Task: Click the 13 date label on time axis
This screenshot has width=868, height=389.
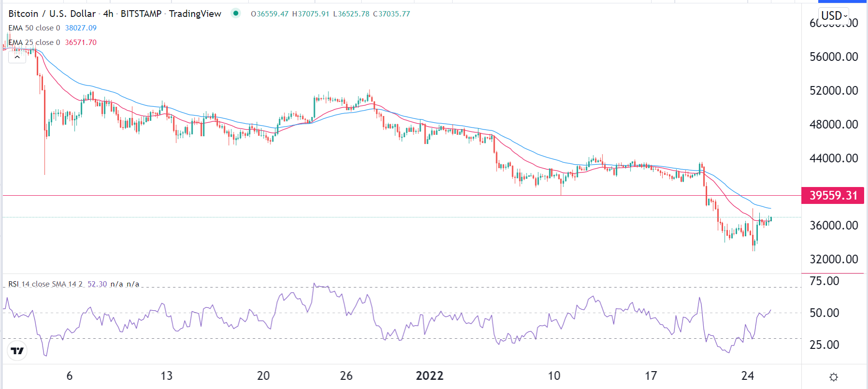Action: [166, 376]
